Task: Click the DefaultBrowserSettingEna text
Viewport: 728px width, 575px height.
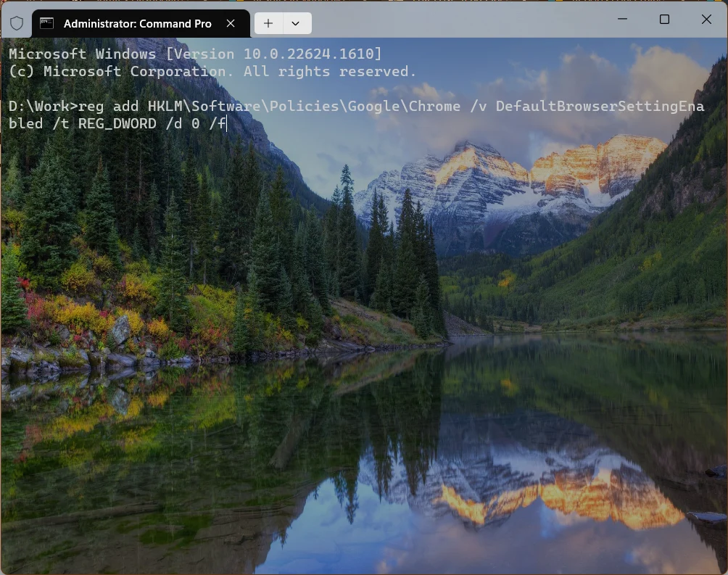Action: tap(600, 107)
